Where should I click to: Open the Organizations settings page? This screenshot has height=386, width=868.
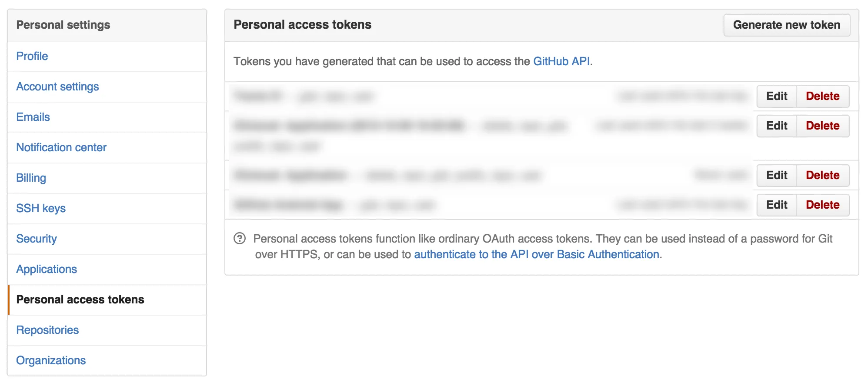tap(50, 360)
